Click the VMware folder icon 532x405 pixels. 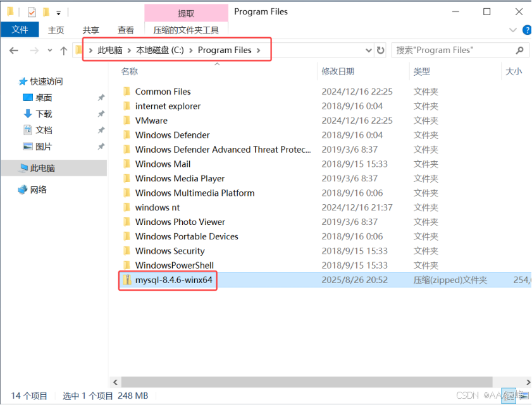127,121
